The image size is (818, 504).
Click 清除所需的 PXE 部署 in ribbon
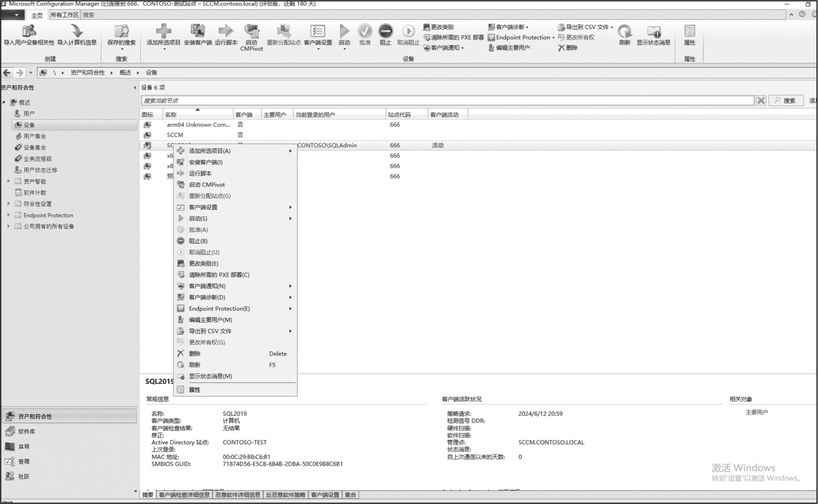tap(453, 37)
